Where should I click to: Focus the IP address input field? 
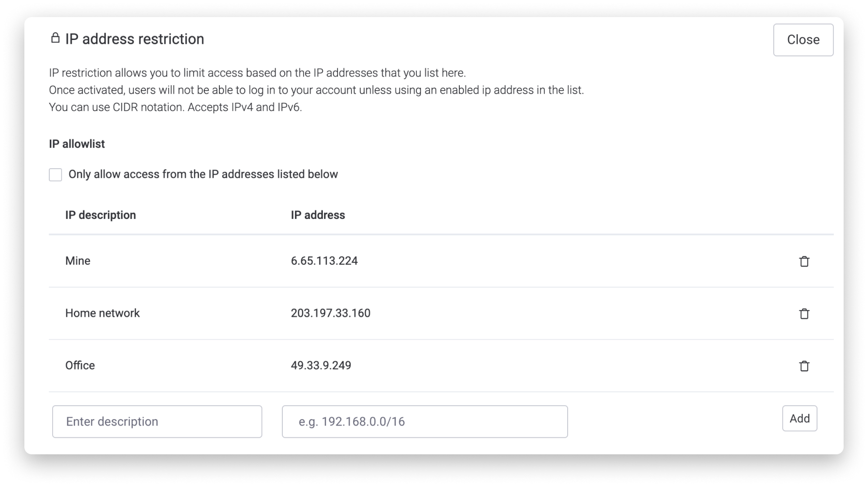pos(425,422)
